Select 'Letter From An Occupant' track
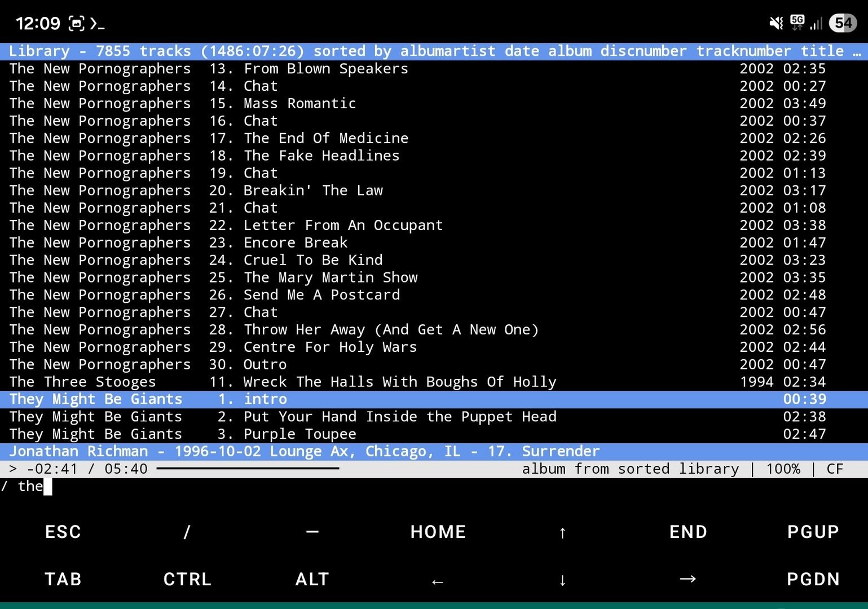The image size is (868, 609). click(x=434, y=225)
